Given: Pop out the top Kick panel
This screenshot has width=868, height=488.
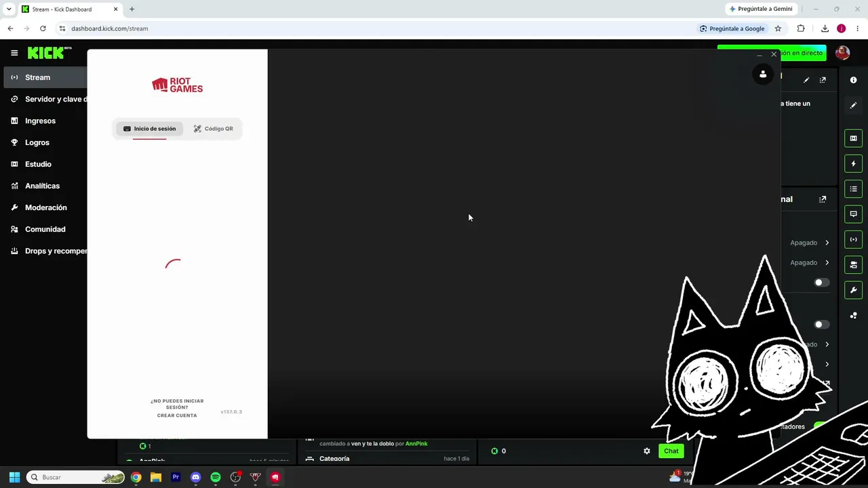Looking at the screenshot, I should [x=823, y=80].
